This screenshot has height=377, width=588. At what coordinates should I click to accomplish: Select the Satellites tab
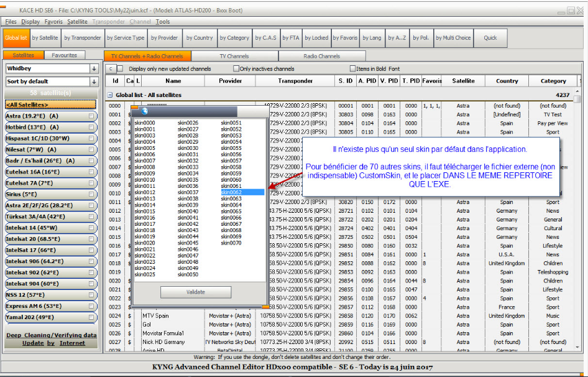tap(23, 55)
